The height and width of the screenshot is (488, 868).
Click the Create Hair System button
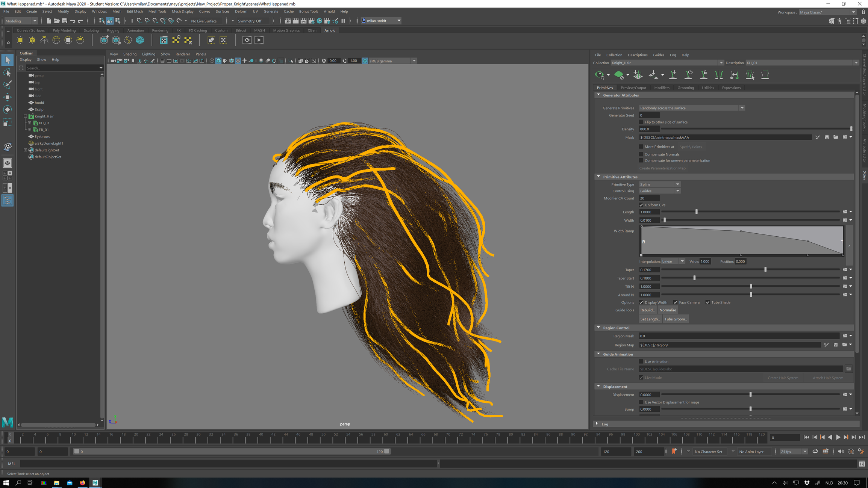pyautogui.click(x=783, y=378)
